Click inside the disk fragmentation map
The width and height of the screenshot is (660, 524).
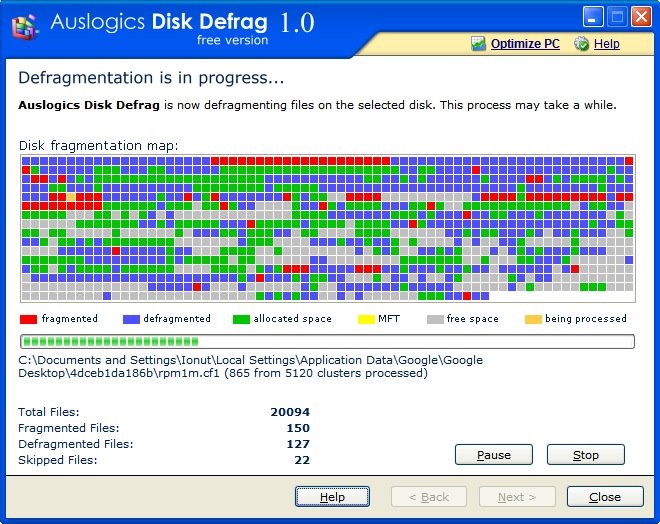click(x=327, y=228)
